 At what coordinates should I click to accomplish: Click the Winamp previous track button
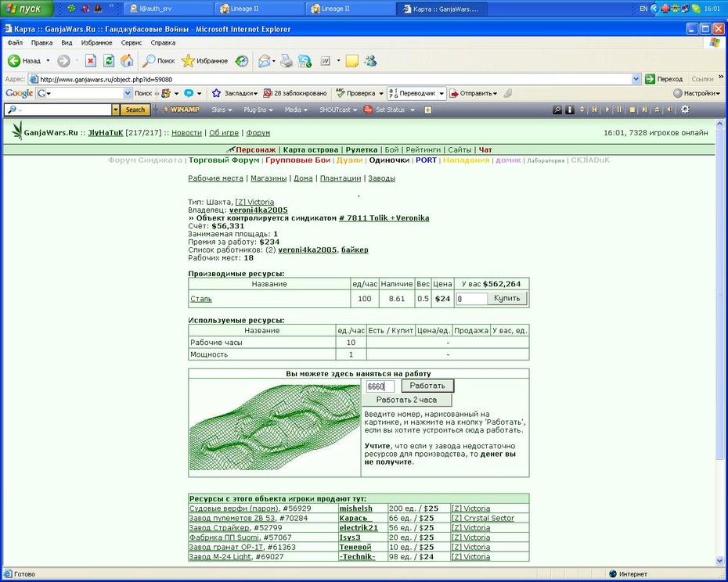594,110
